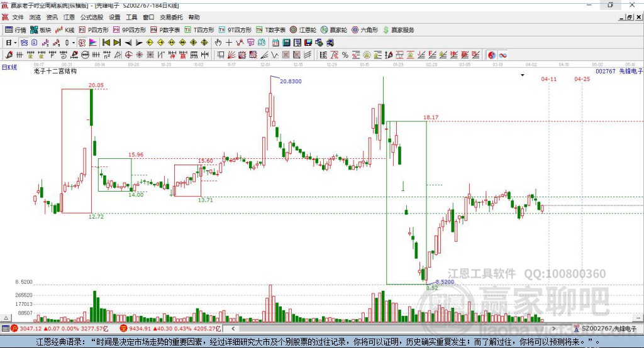This screenshot has height=348, width=644.
Task: Click the 20.8300 peak price label
Action: point(291,81)
